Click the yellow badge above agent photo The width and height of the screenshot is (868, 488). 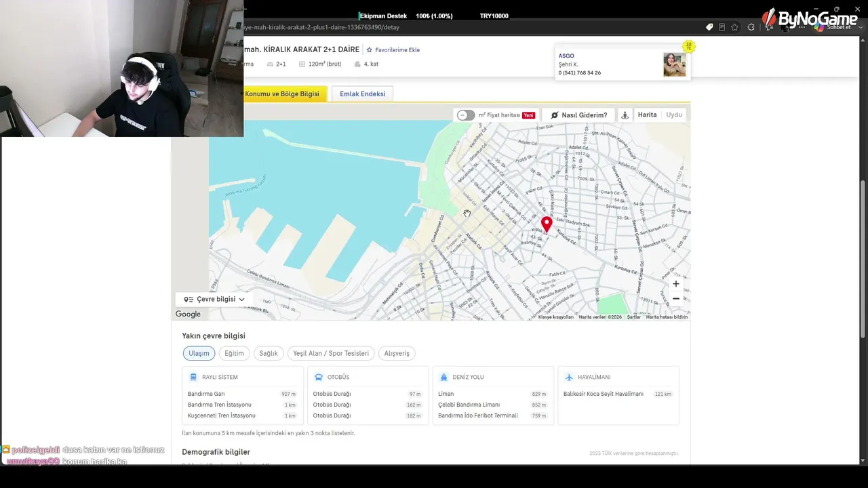(689, 47)
